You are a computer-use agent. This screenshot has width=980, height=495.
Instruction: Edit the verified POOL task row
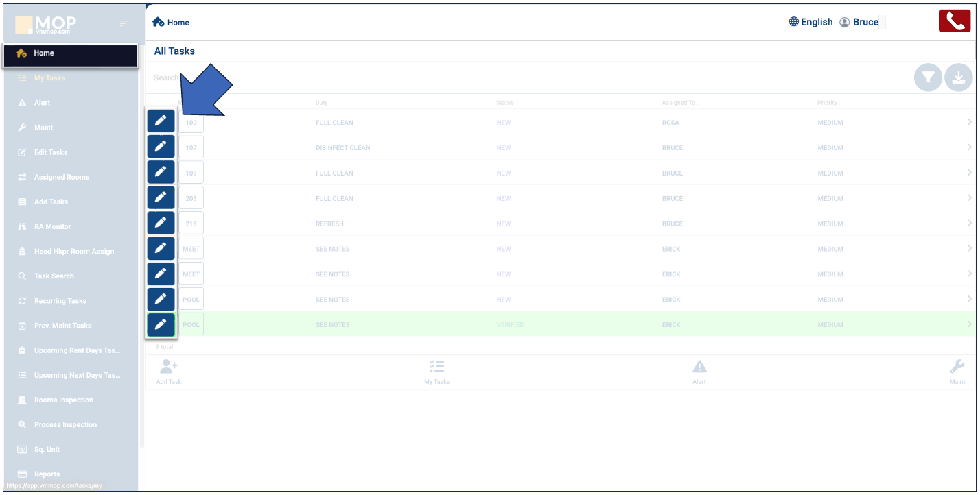[x=161, y=324]
